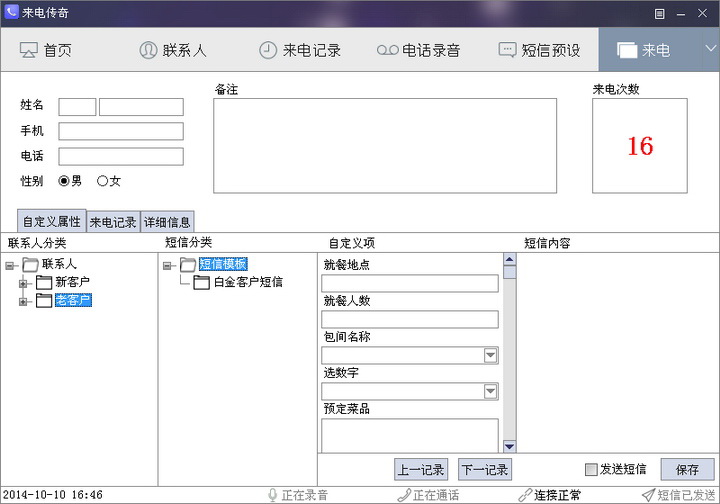Click the SMS preset speech bubble icon
The height and width of the screenshot is (504, 720).
(x=507, y=50)
